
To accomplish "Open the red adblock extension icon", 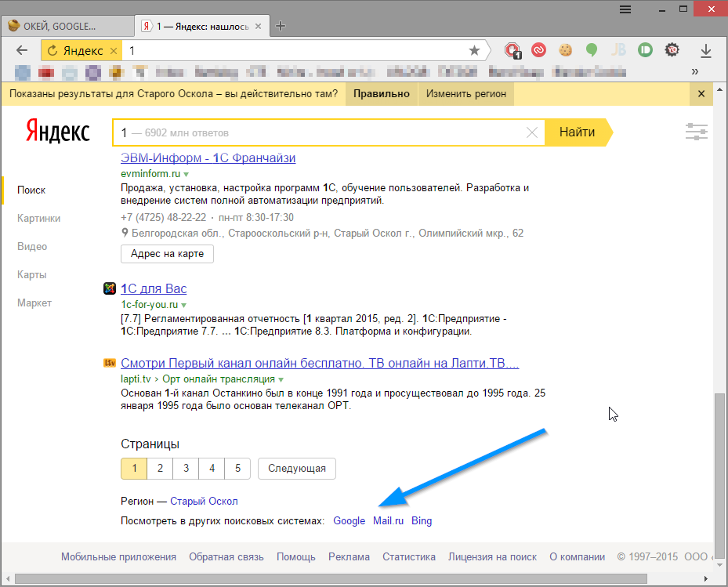I will tap(512, 50).
